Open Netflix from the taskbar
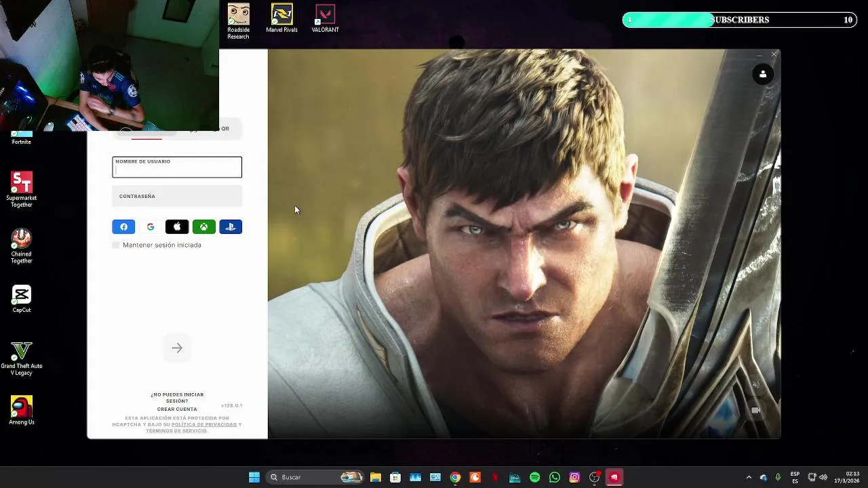This screenshot has width=868, height=488. click(495, 477)
